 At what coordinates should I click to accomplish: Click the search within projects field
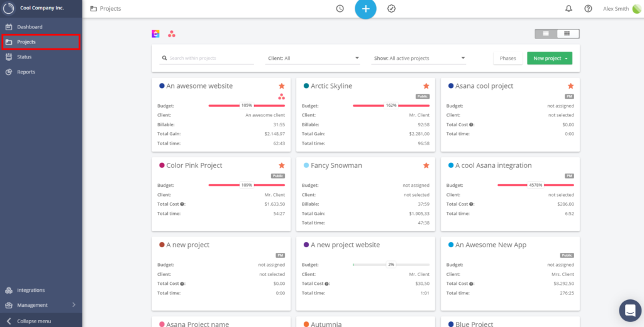point(206,58)
